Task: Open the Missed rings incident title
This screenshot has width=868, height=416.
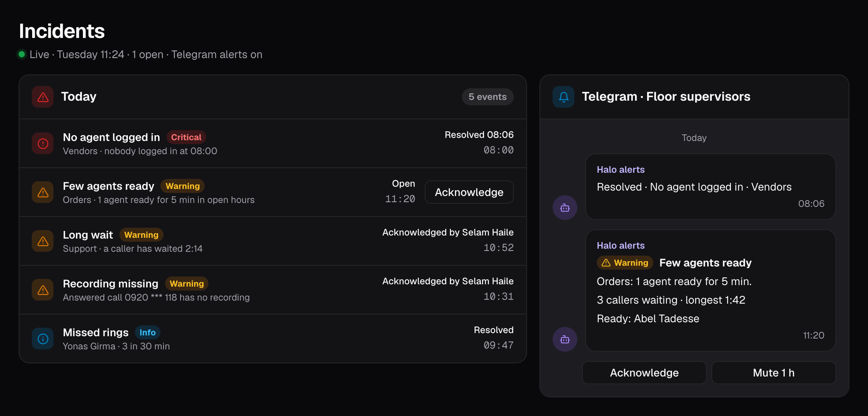Action: 96,332
